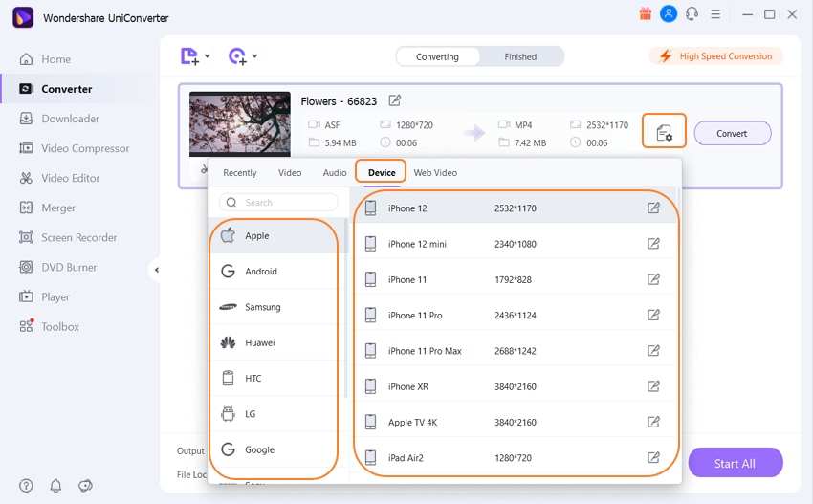The width and height of the screenshot is (813, 504).
Task: Select Samsung device brand
Action: tap(275, 307)
